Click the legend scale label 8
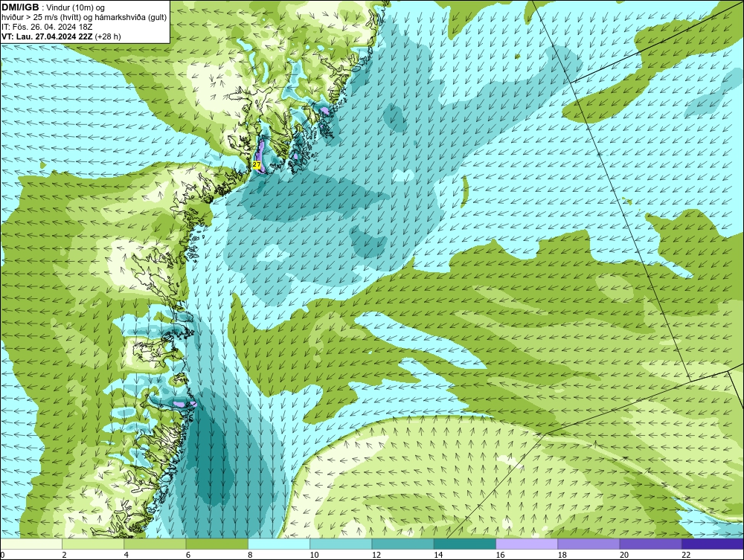Image resolution: width=744 pixels, height=560 pixels. [x=250, y=555]
